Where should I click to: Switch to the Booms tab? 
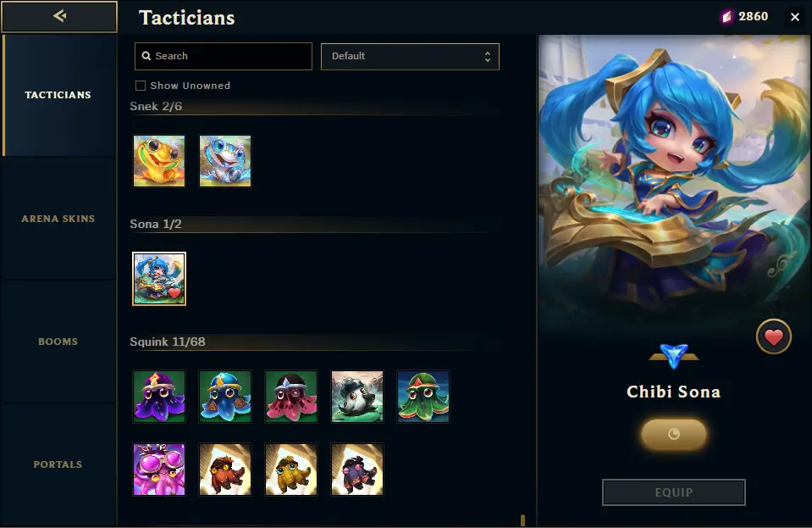[58, 342]
